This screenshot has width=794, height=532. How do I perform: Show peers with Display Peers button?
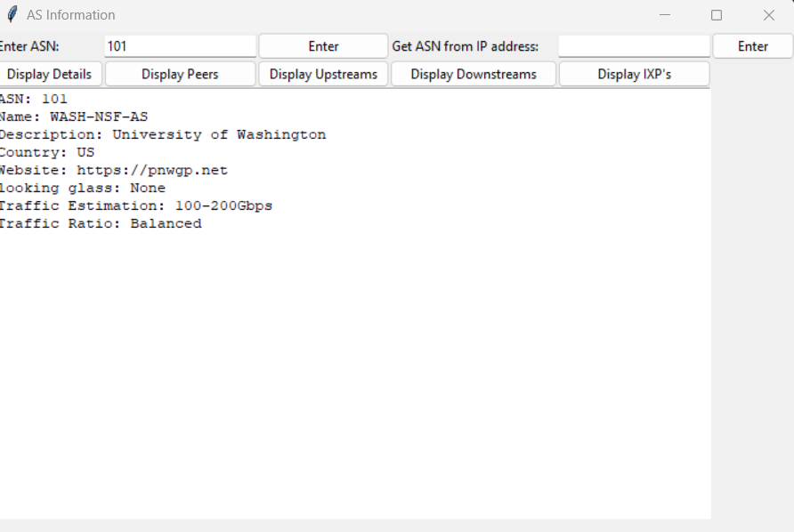(180, 74)
